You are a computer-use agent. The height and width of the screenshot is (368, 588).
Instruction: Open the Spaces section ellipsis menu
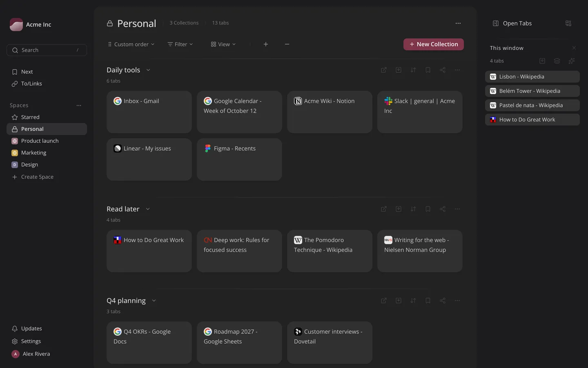click(x=79, y=105)
